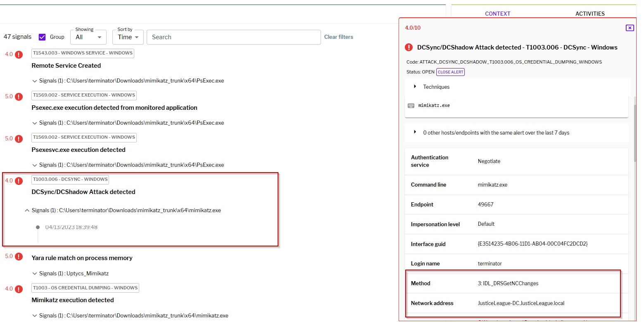Click the large alert icon in detail panel header
Viewport: 644px width, 322px height.
click(409, 47)
